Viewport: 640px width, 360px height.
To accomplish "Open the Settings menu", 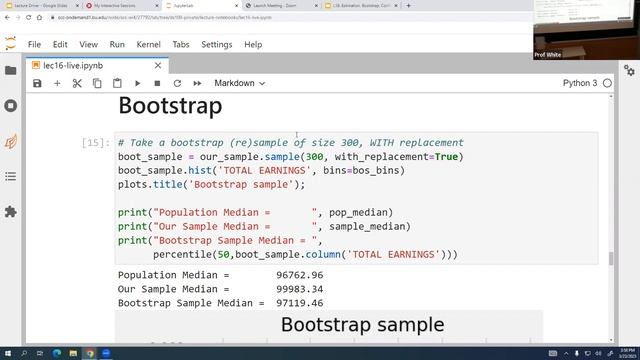I will coord(217,44).
